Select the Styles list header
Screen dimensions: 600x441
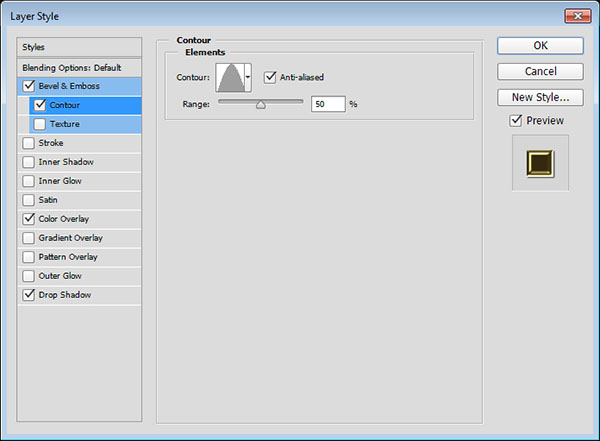(80, 47)
